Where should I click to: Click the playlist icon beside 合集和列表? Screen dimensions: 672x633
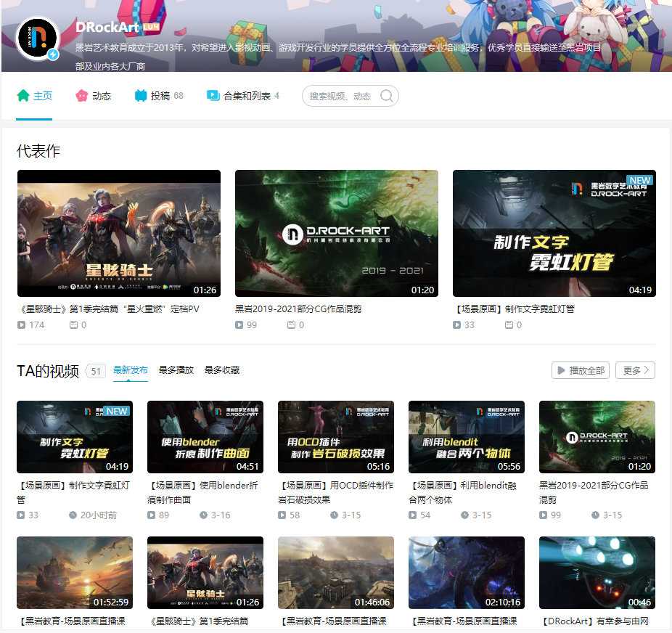[213, 95]
